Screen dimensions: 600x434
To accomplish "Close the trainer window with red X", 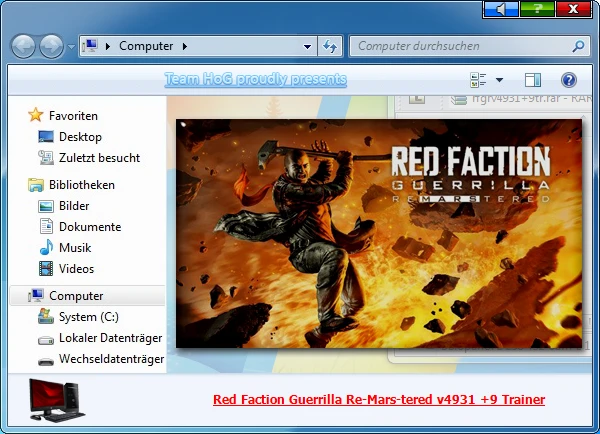I will tap(574, 9).
